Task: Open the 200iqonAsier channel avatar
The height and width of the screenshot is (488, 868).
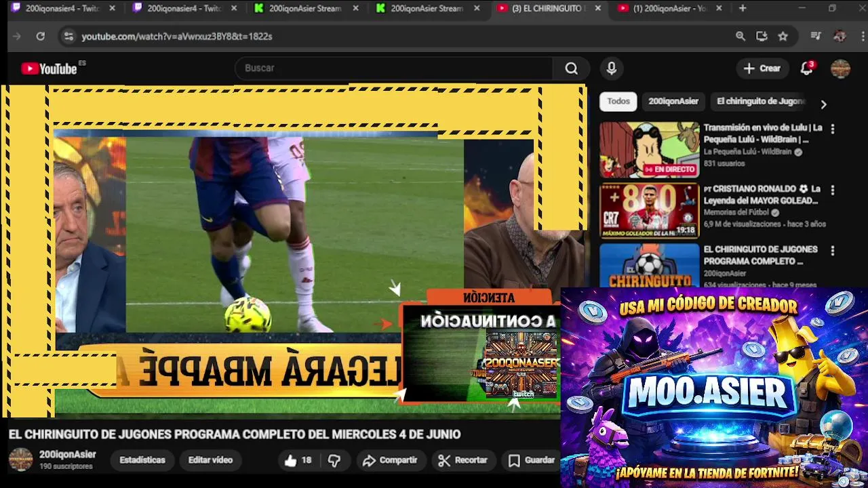Action: tap(20, 460)
